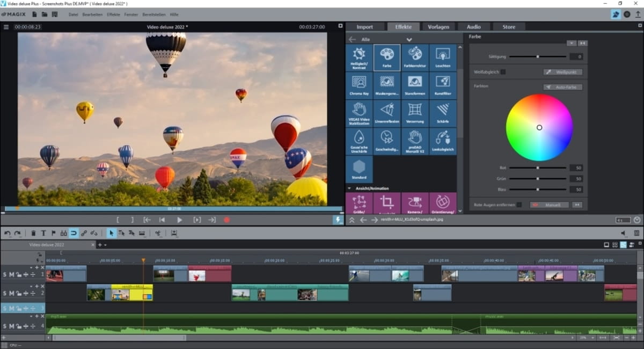Enable the Weißabgleich checkbox
Viewport: 644px width, 349px height.
pos(503,71)
